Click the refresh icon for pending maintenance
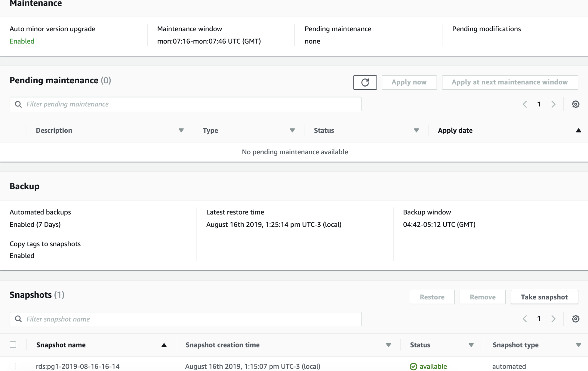 pos(365,82)
